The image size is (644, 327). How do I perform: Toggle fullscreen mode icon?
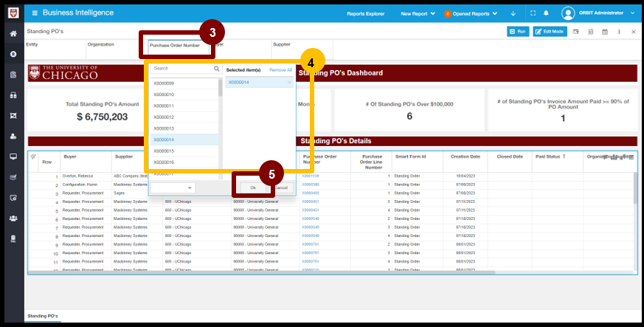pos(533,13)
